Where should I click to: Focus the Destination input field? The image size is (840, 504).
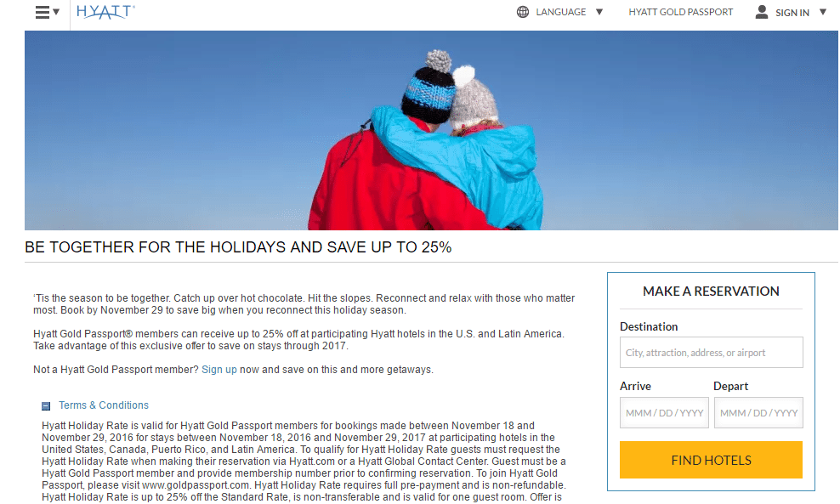coord(711,353)
